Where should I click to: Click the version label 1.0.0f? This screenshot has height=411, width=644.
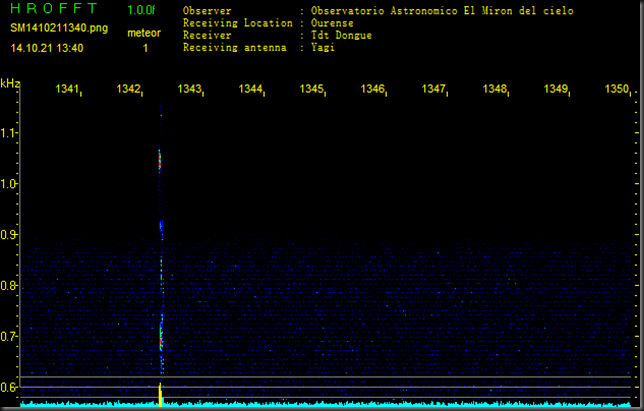[141, 10]
